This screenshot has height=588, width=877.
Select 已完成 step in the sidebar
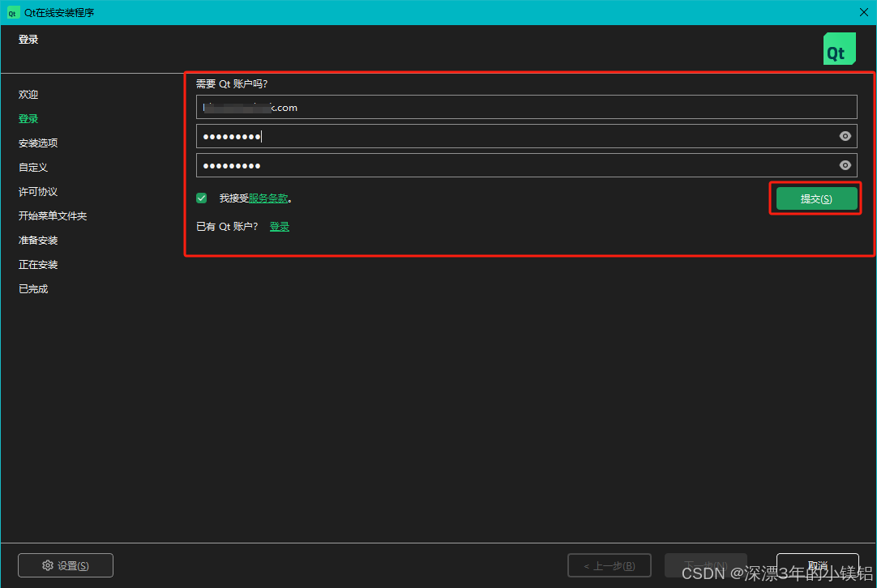point(33,289)
